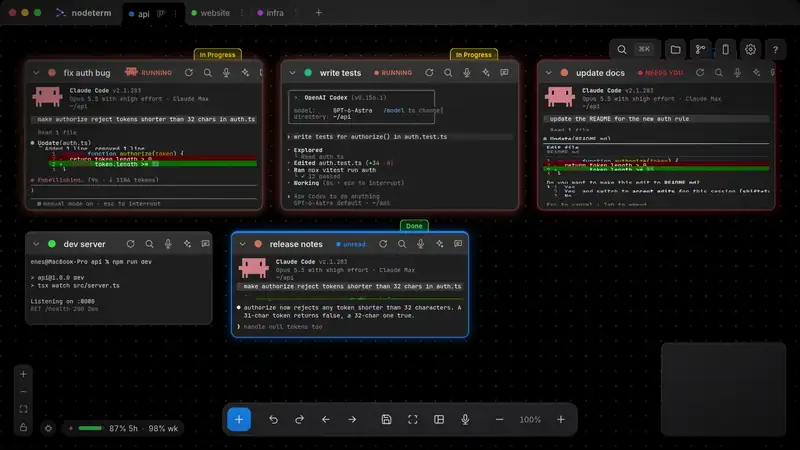The width and height of the screenshot is (800, 450).
Task: Activate microphone on update docs card
Action: point(737,73)
